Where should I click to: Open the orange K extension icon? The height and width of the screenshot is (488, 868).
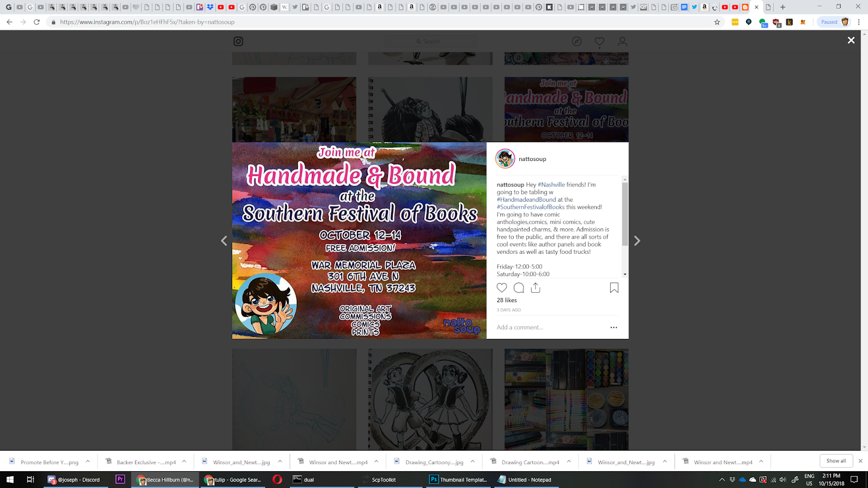click(x=789, y=22)
